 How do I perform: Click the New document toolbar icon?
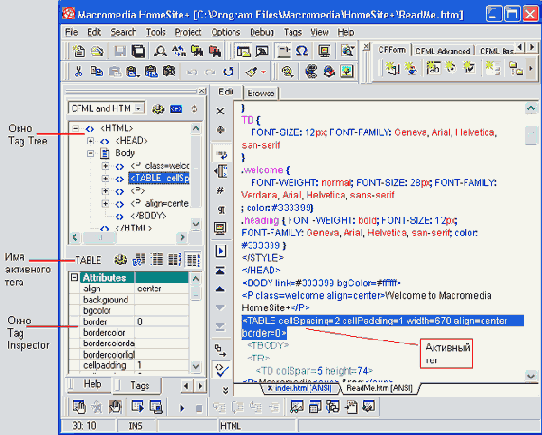[x=78, y=51]
